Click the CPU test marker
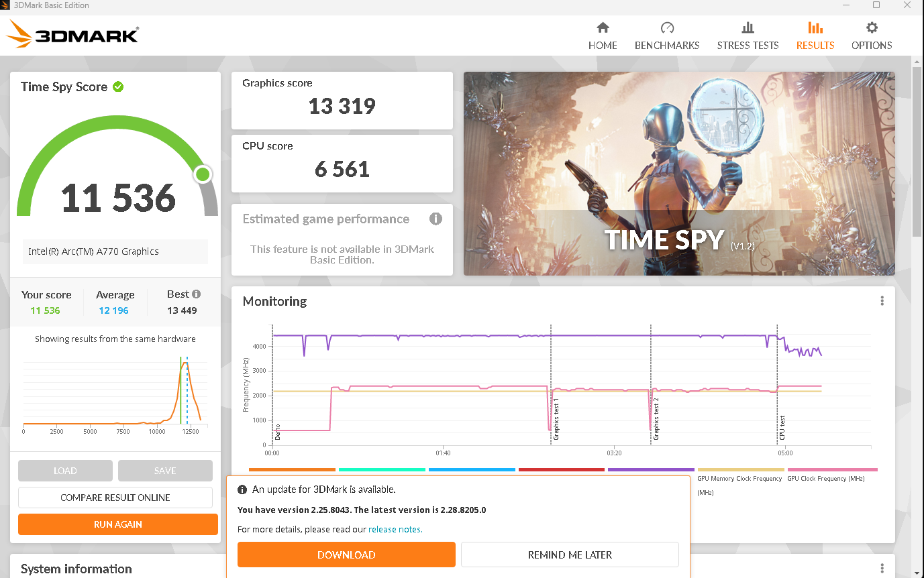 pyautogui.click(x=782, y=426)
